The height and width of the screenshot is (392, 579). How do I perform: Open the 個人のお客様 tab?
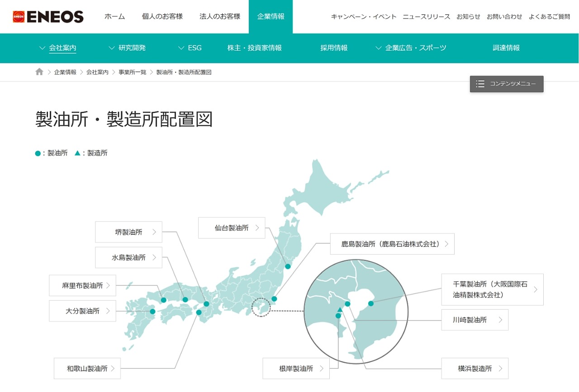162,17
